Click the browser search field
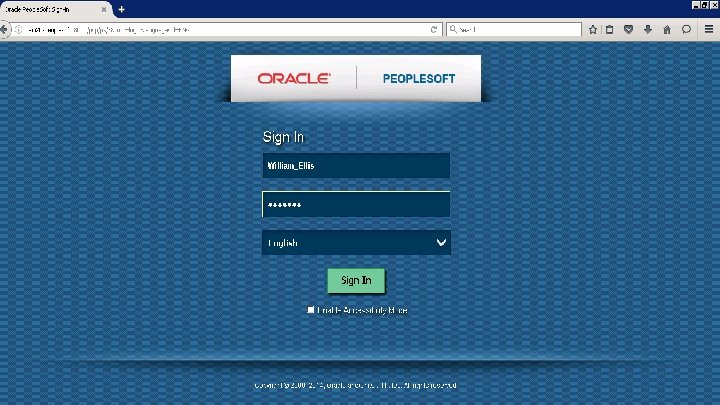 point(514,29)
